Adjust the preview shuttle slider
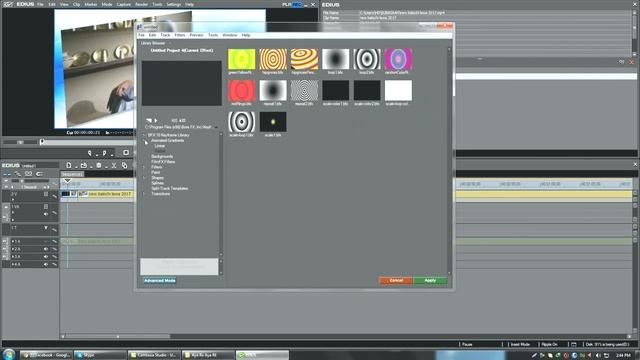The image size is (640, 360). pyautogui.click(x=20, y=142)
